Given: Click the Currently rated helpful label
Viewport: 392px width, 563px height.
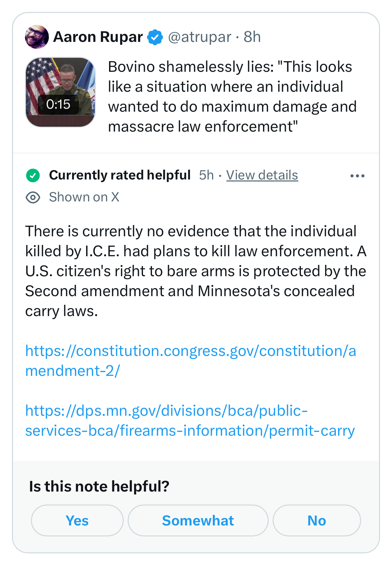Looking at the screenshot, I should [120, 175].
